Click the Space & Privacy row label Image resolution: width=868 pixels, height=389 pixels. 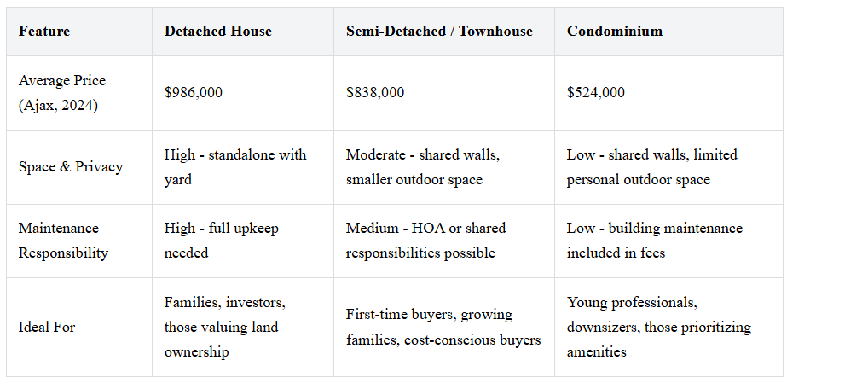71,167
